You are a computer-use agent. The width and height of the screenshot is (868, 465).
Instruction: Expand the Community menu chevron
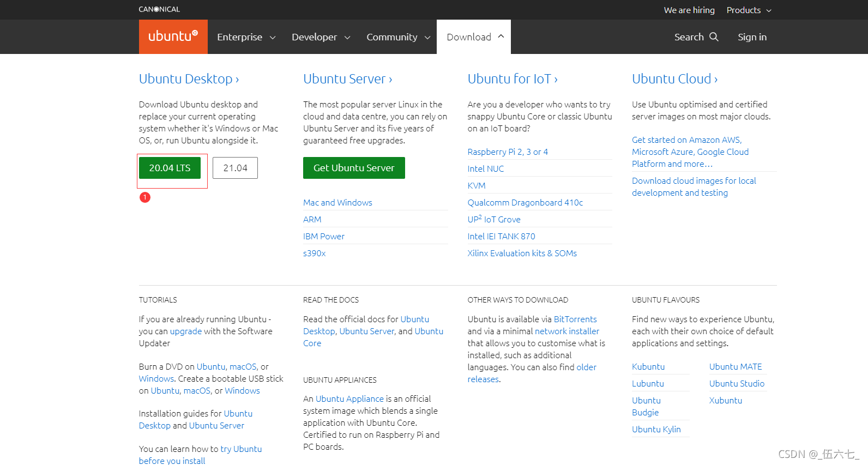coord(427,38)
